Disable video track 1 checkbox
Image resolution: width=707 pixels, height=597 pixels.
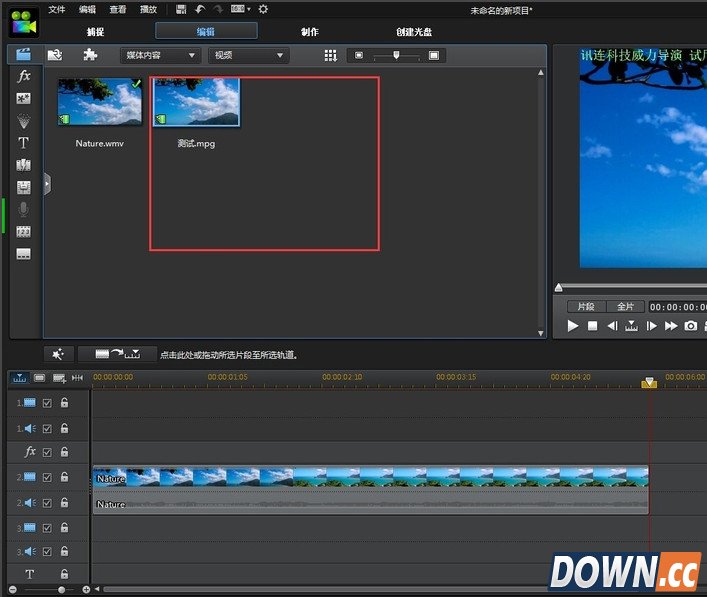47,403
